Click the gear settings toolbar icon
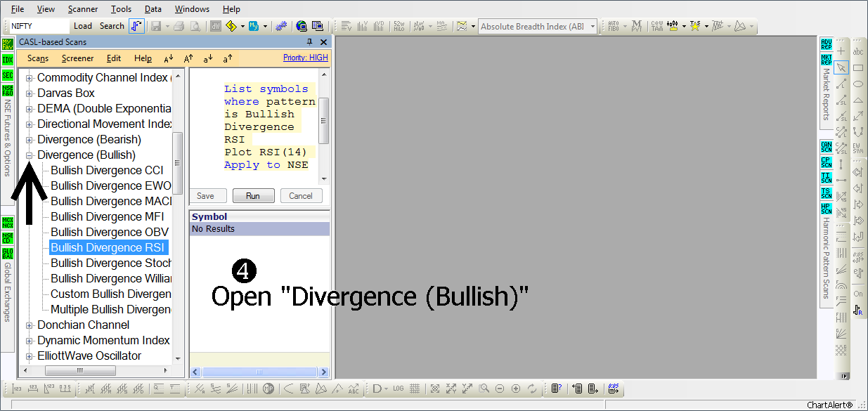This screenshot has height=411, width=868. (x=281, y=26)
